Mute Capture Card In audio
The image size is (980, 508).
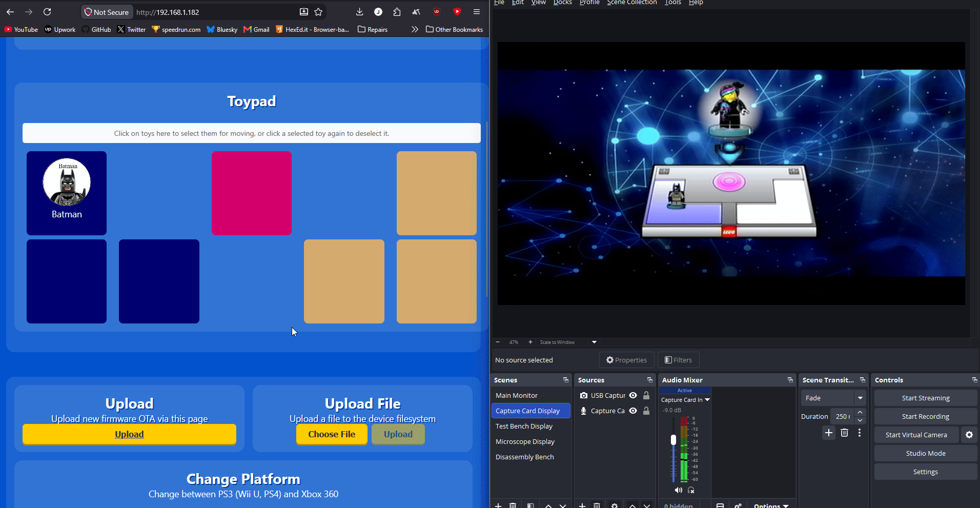[678, 490]
